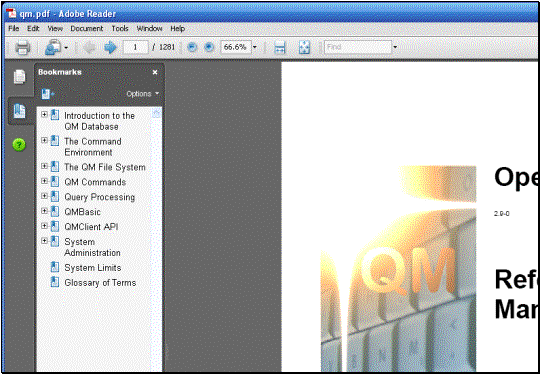Expand the QM Commands bookmark
Screen dimensions: 540x374
coord(44,181)
